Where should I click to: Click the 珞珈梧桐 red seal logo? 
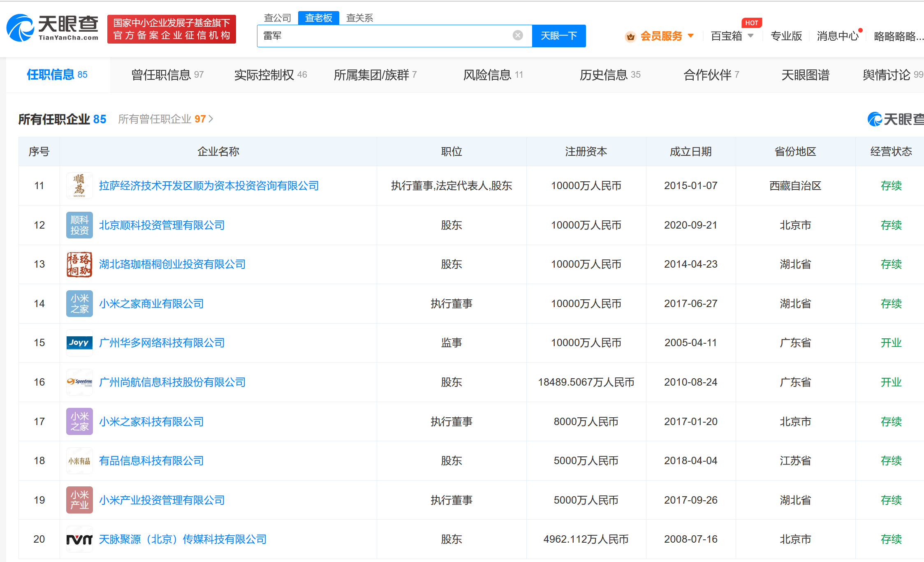(79, 264)
